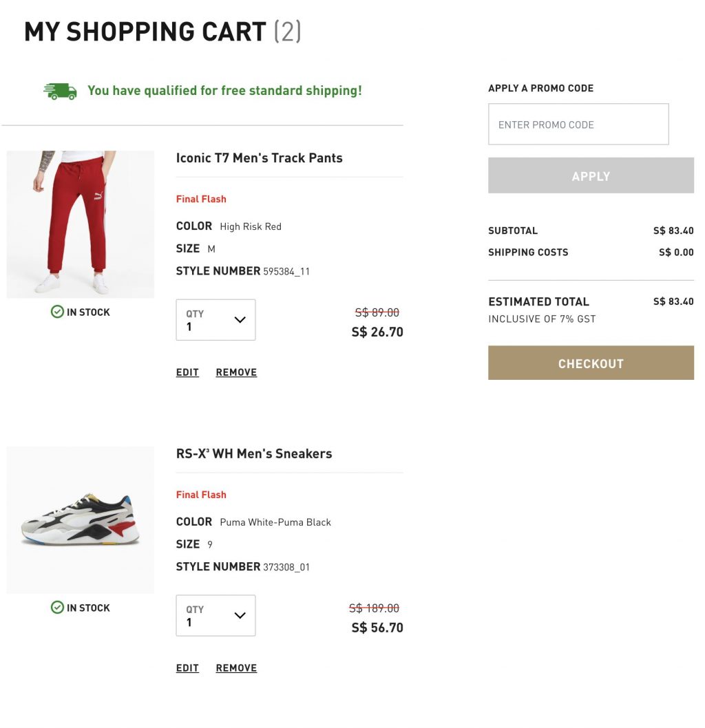Proceed with the Checkout button
Viewport: 705px width, 728px height.
(x=591, y=363)
